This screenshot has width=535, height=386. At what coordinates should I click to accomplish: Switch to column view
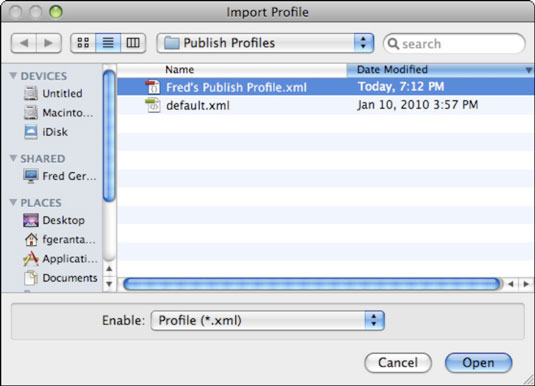[133, 43]
